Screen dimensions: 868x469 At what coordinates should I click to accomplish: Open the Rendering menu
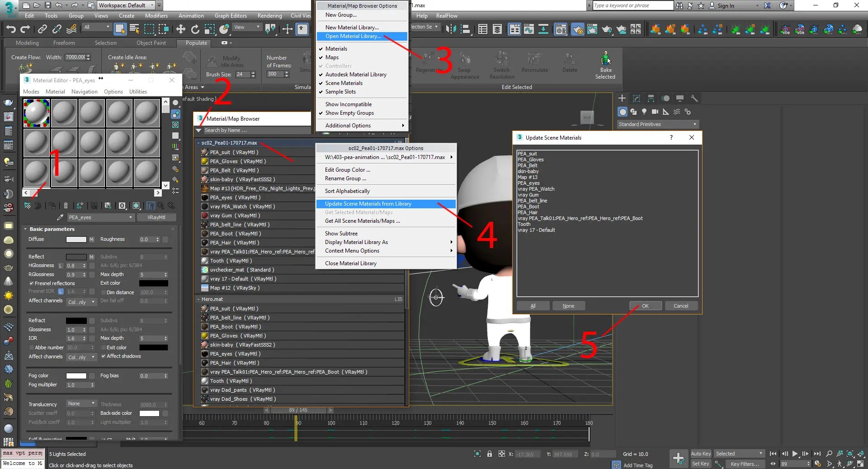click(269, 15)
